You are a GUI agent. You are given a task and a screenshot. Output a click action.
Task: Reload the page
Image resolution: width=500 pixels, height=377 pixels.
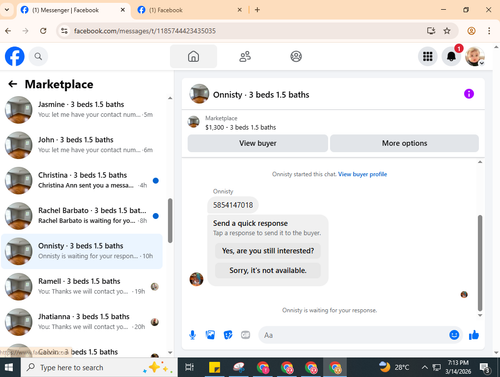click(x=43, y=31)
